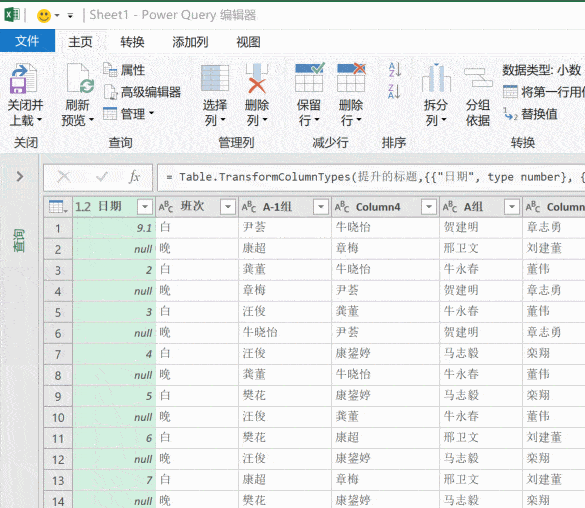Open the quick access toolbar customize arrow

point(70,16)
